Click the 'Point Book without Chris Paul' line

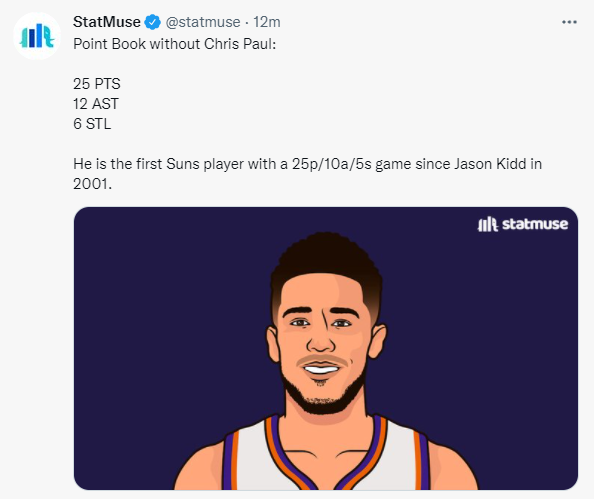pyautogui.click(x=175, y=44)
